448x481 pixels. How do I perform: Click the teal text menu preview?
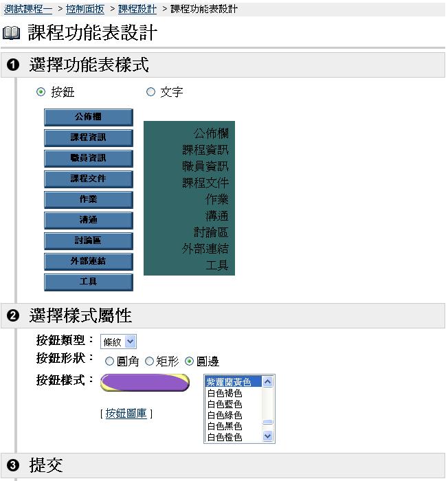coord(189,199)
